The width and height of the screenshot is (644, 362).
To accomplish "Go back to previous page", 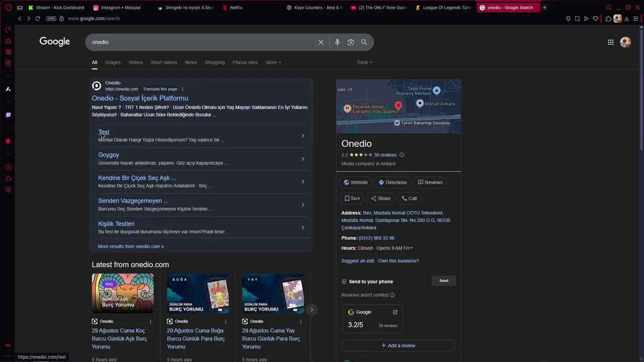I will coord(20,19).
